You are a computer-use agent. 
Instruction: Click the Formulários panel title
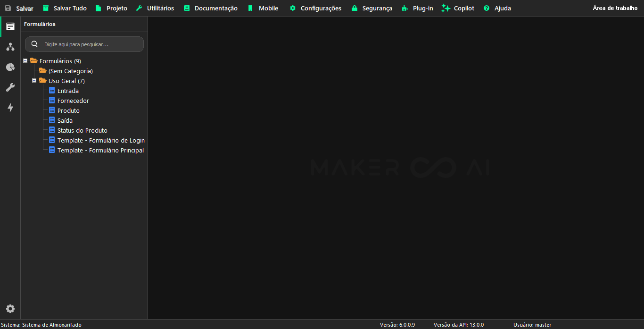pos(40,24)
